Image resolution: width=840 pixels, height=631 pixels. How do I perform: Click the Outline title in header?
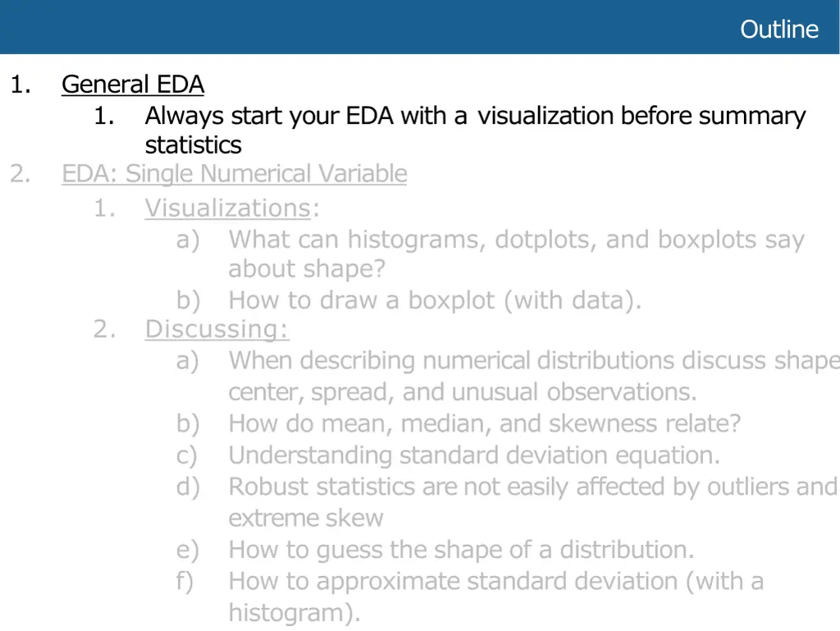(x=779, y=30)
